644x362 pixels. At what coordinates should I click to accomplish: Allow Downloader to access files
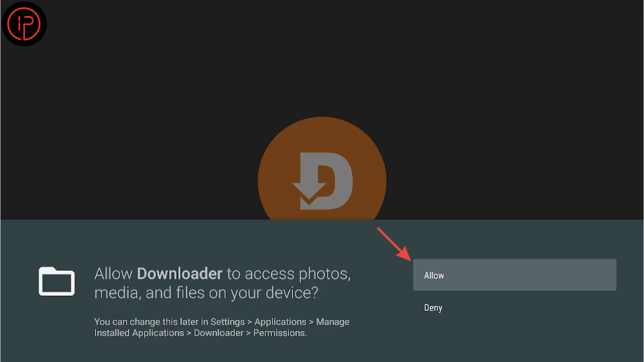pos(515,275)
